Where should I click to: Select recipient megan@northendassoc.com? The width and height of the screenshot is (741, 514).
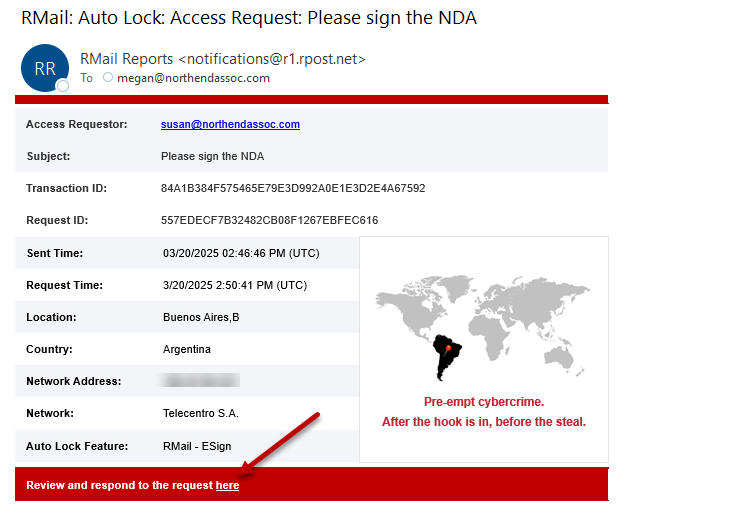[193, 78]
